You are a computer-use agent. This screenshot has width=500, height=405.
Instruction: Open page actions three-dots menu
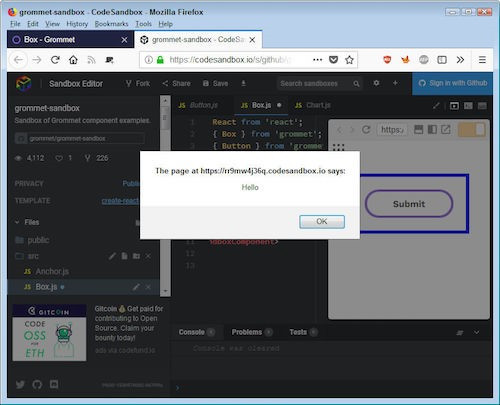317,60
